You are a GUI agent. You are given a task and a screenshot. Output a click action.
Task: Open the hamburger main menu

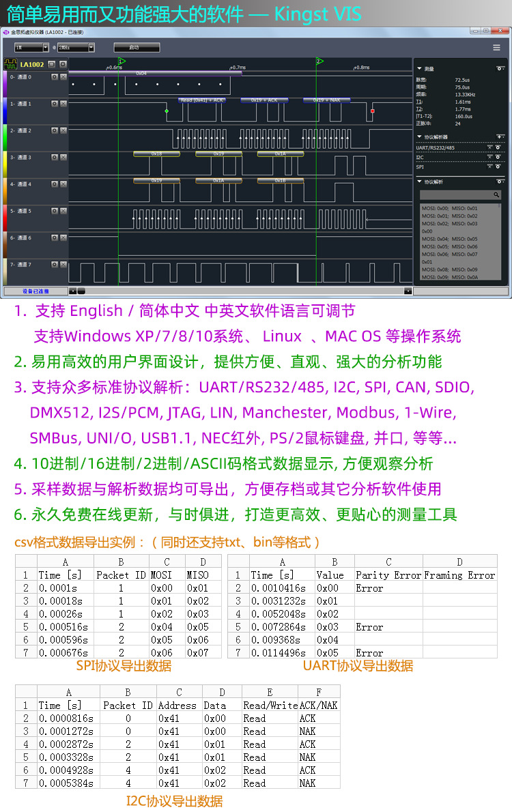click(496, 48)
